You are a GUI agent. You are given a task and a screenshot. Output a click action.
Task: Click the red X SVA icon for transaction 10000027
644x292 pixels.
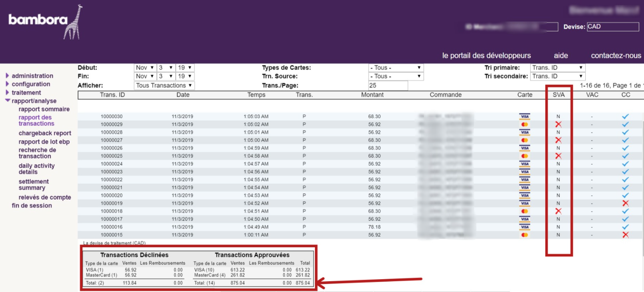(558, 140)
